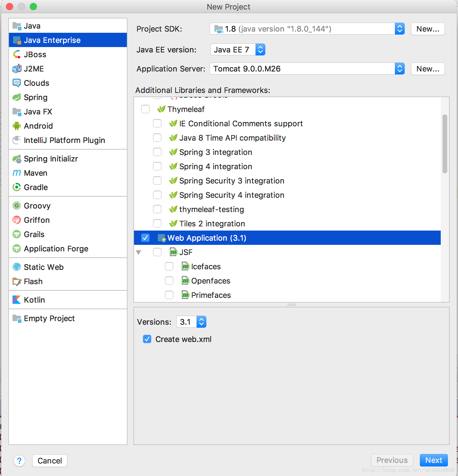Select the Icefaces row text
The width and height of the screenshot is (458, 476).
coord(206,267)
